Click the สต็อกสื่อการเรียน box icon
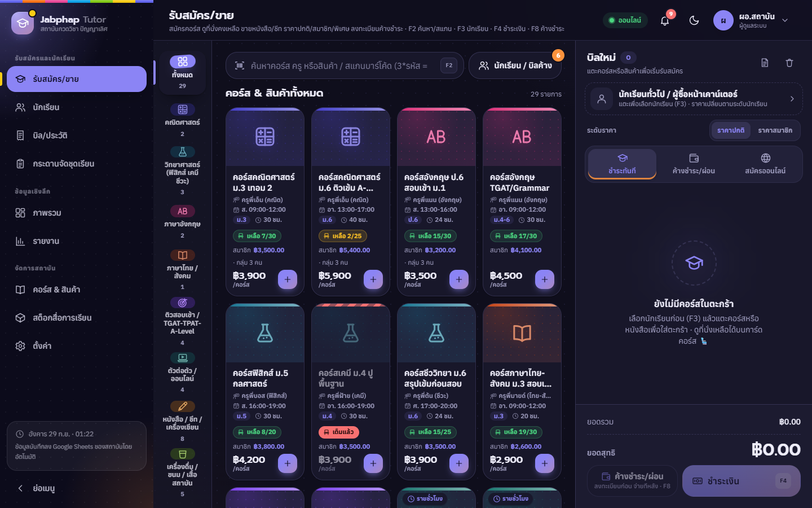This screenshot has width=812, height=508. tap(20, 318)
